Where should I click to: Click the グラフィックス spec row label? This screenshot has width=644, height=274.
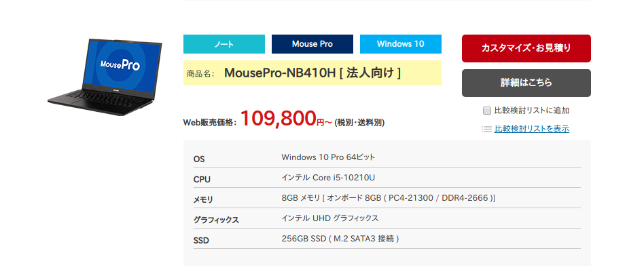(x=216, y=220)
